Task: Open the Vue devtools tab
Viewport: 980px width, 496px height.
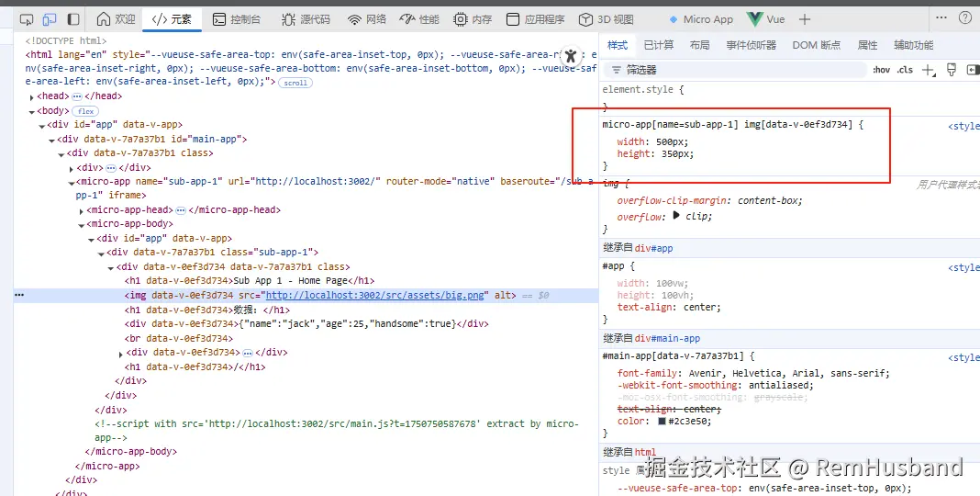Action: tap(766, 19)
